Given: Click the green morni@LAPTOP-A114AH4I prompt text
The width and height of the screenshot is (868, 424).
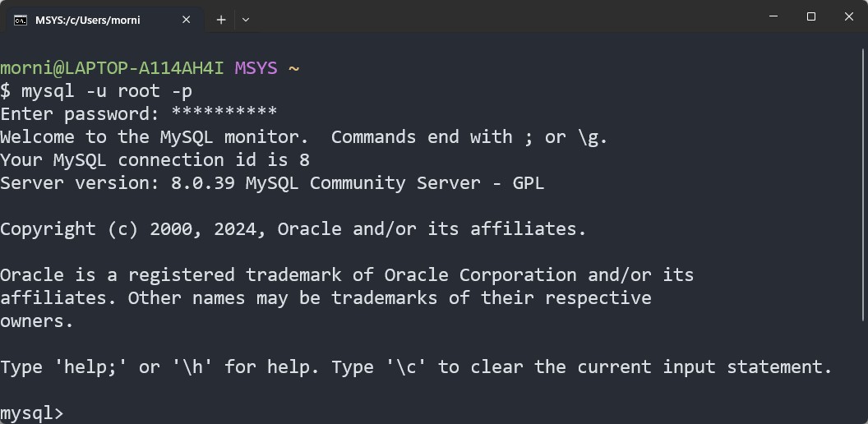Looking at the screenshot, I should [x=112, y=67].
